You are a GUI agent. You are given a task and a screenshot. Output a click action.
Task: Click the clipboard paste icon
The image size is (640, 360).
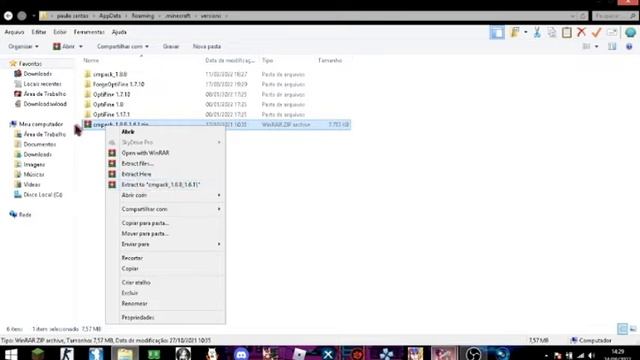[567, 32]
